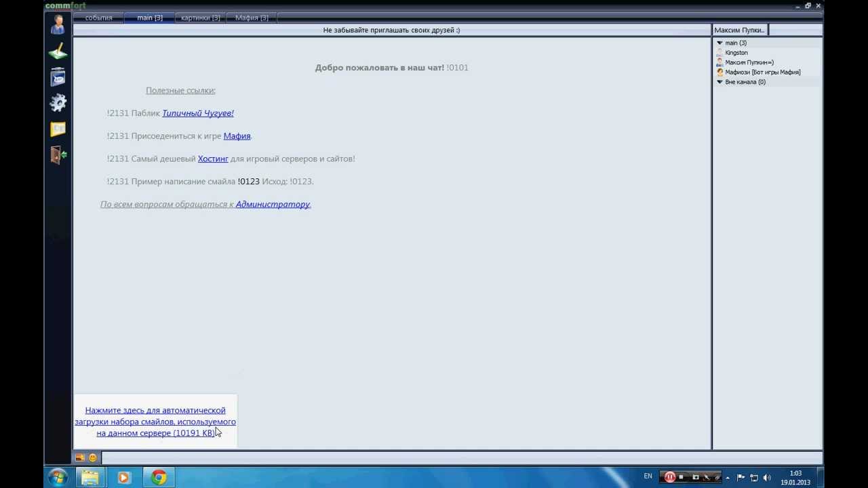Minimize the CommFort window
This screenshot has width=868, height=488.
[797, 5]
